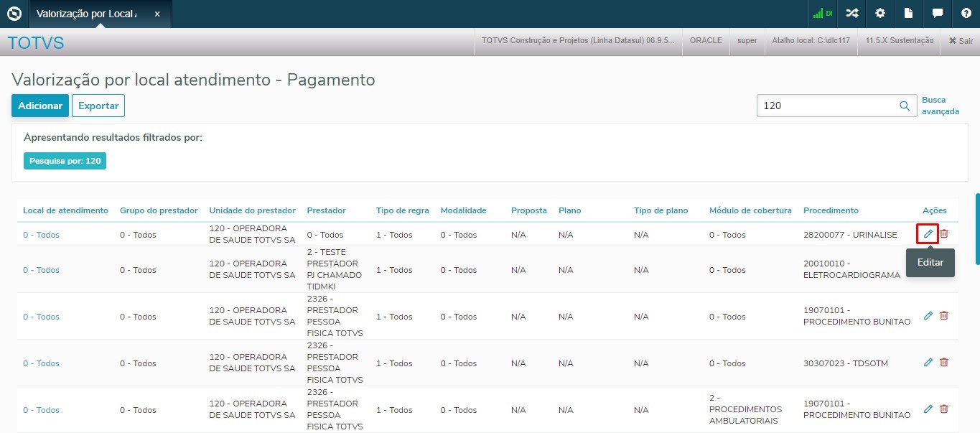This screenshot has height=433, width=980.
Task: Open 0 - Todos link in PROCEDIMENTOS AMBULATORIAIS row
Action: pos(41,410)
